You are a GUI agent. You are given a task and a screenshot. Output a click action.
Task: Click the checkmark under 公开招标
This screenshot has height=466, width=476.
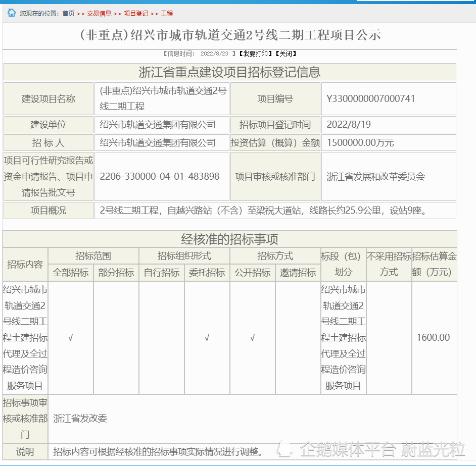click(x=252, y=338)
